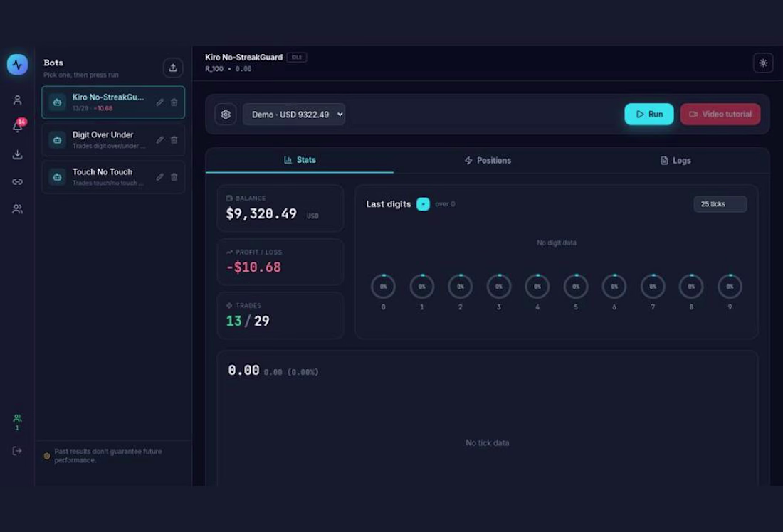Click the logout icon in the sidebar
The image size is (783, 532).
(x=18, y=451)
